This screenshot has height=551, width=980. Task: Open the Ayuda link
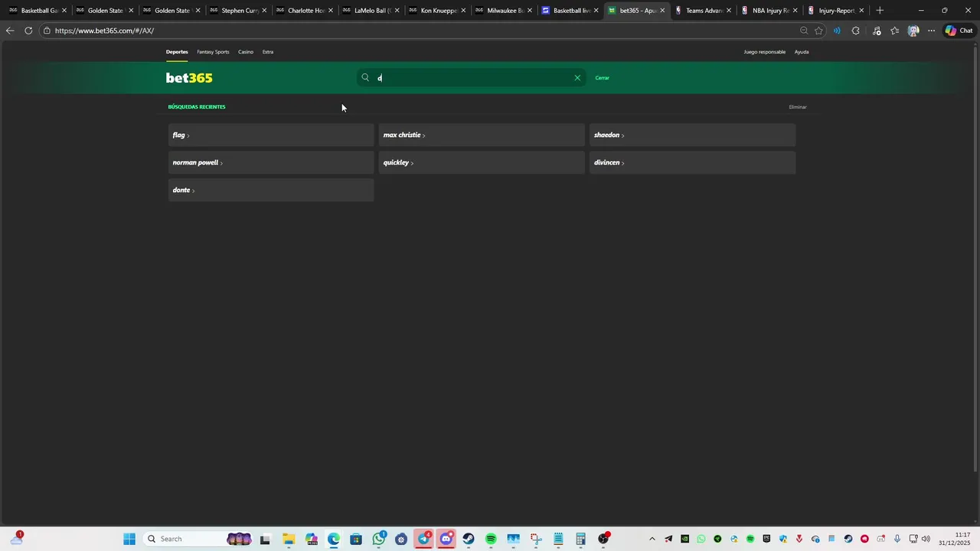tap(802, 52)
